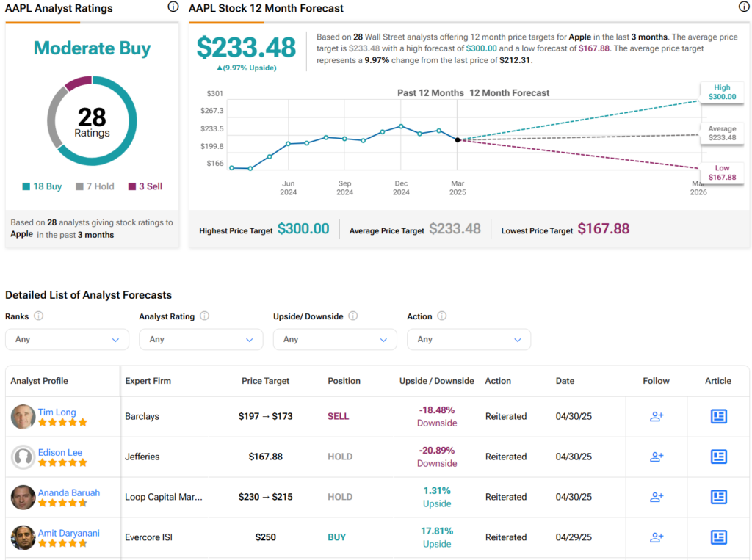Click Tim Long's profile photo
This screenshot has width=752, height=560.
click(x=23, y=417)
